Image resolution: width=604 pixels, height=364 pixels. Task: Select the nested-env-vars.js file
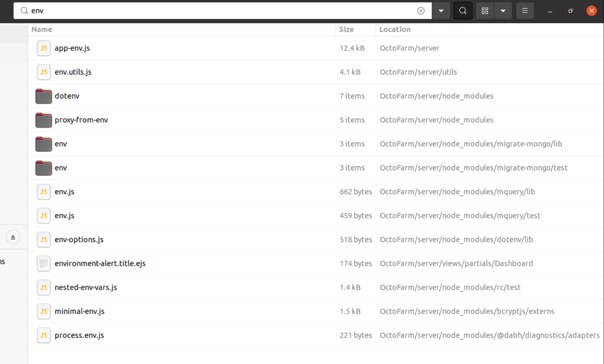(86, 287)
